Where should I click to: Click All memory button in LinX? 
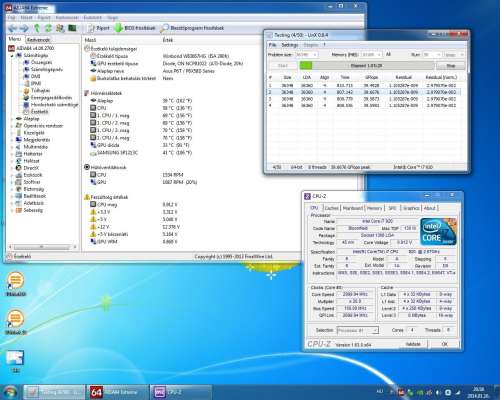coord(388,54)
